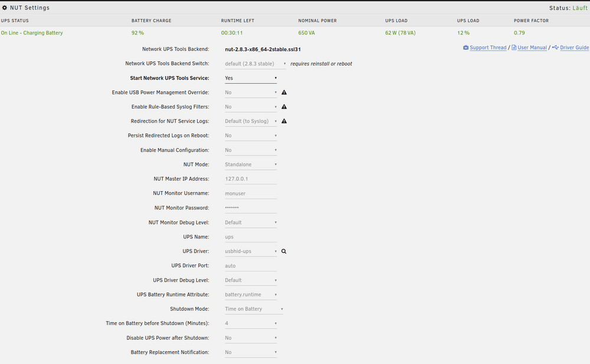
Task: Click the NUT Settings gear icon
Action: 5,8
